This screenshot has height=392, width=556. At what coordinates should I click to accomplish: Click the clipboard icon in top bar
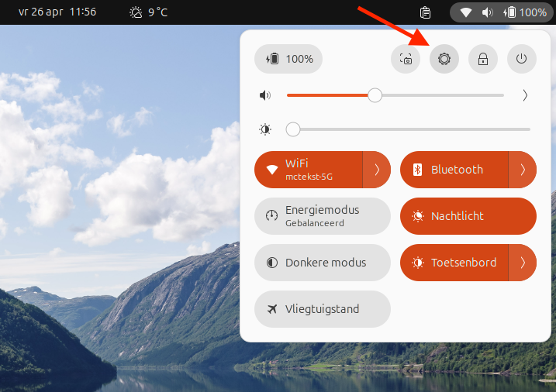425,12
